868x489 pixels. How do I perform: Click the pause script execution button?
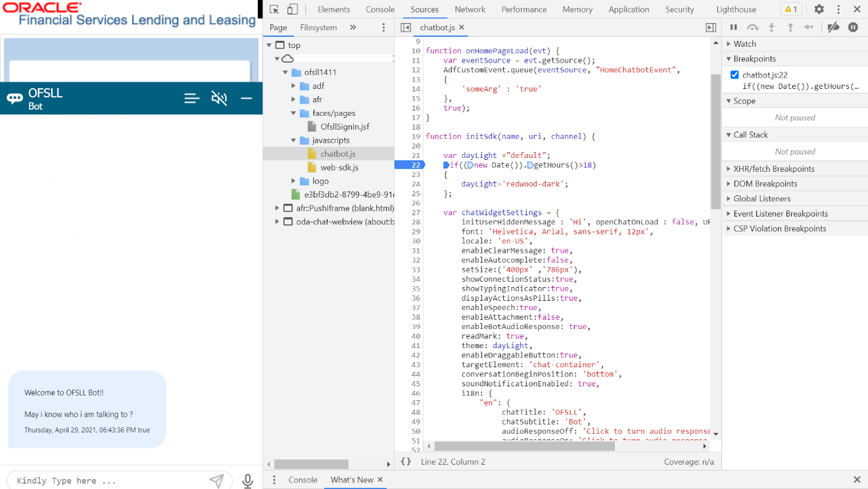734,27
